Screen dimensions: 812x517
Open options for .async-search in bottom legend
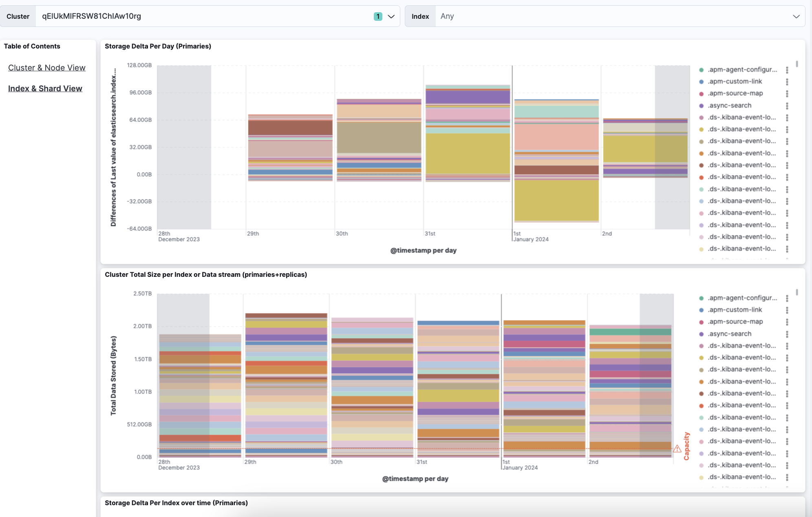(787, 334)
